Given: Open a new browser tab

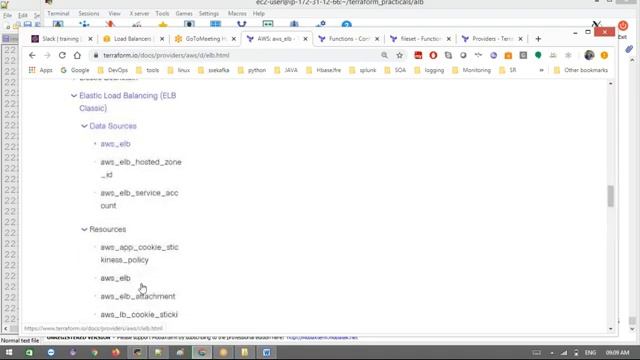Looking at the screenshot, I should coord(538,39).
